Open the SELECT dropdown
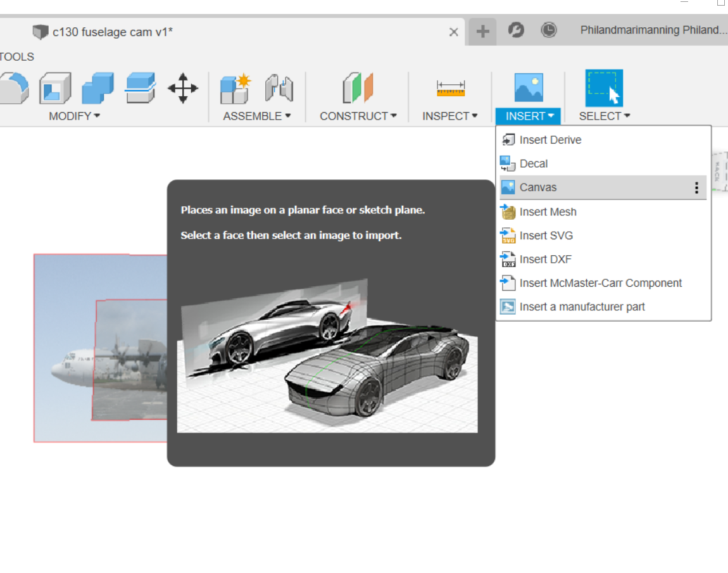 pos(604,116)
